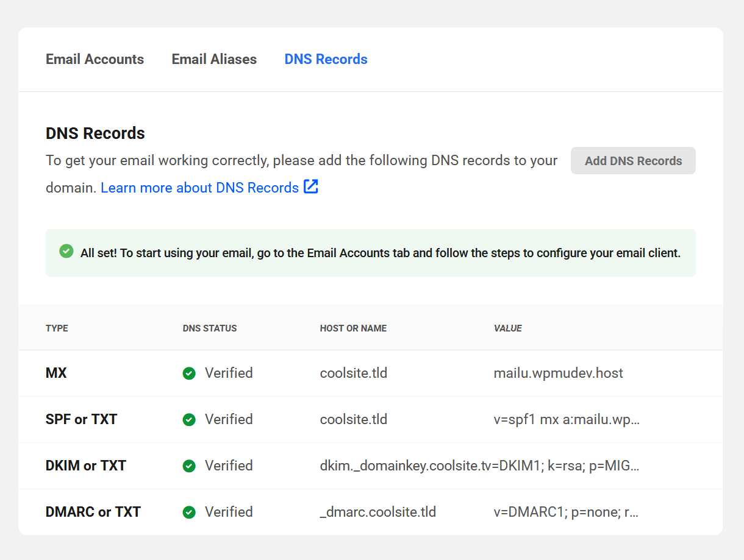Click the Verified check icon for SPF record
This screenshot has width=744, height=560.
click(189, 419)
